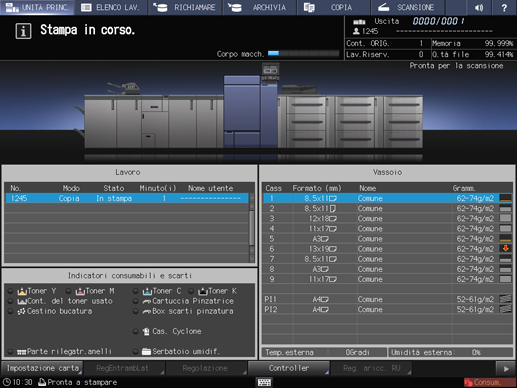This screenshot has width=517, height=388.
Task: Toggle the Cartuccia Pinzatrice indicator
Action: [136, 301]
